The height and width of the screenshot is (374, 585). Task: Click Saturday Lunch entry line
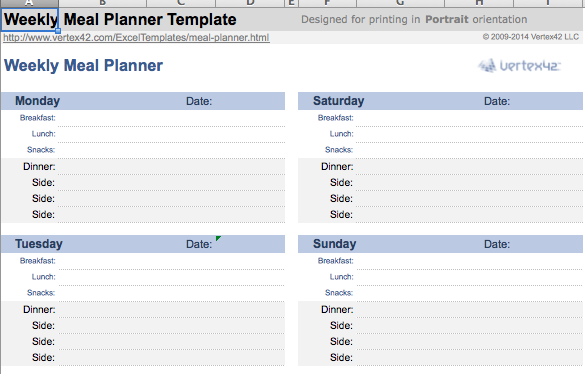point(469,134)
